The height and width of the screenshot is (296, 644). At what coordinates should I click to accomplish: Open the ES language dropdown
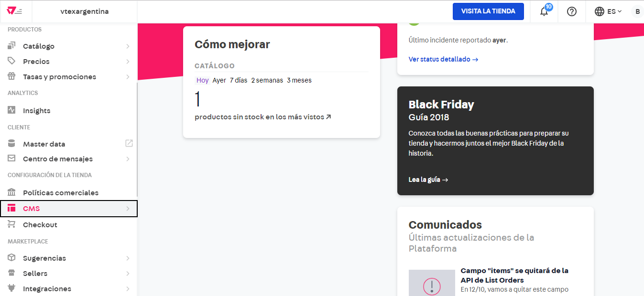(x=608, y=11)
